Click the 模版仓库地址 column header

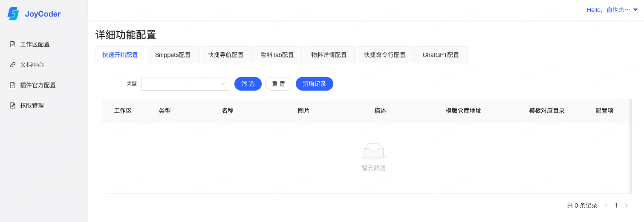(x=464, y=111)
